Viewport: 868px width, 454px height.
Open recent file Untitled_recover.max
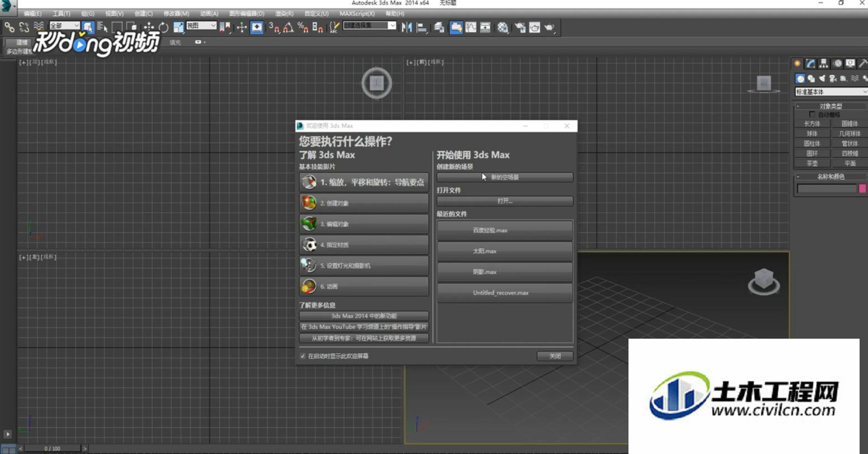coord(505,293)
